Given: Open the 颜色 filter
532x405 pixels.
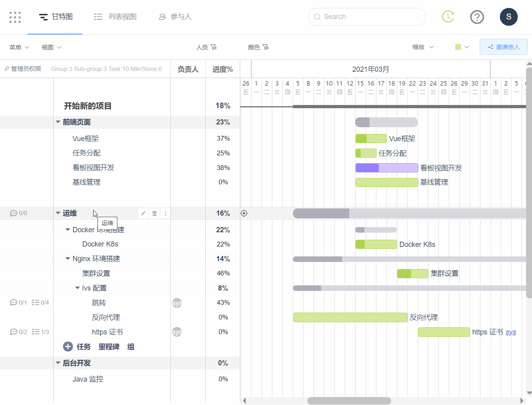Looking at the screenshot, I should pyautogui.click(x=258, y=47).
